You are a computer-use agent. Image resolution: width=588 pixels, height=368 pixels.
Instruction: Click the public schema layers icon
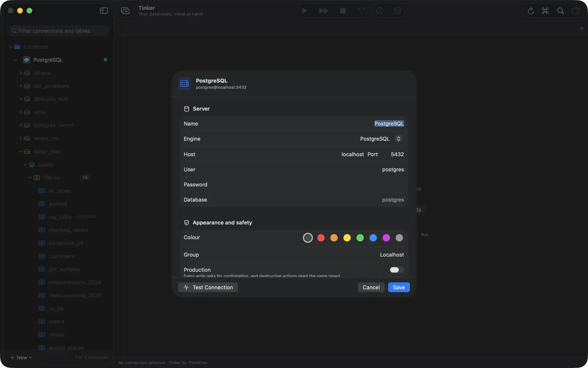[x=32, y=165]
